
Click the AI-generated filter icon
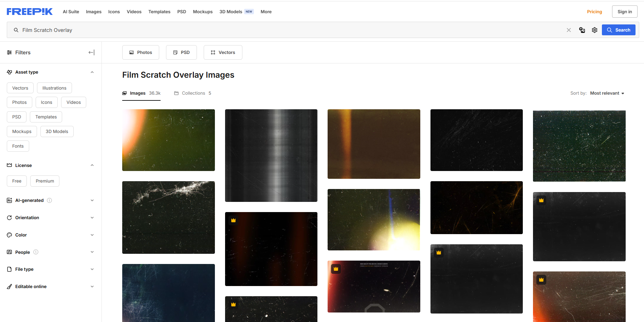pos(10,201)
